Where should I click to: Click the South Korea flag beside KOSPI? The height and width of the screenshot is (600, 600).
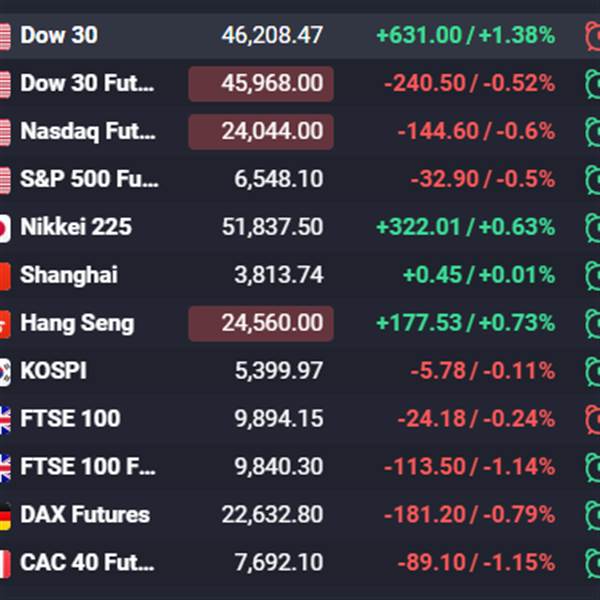[5, 371]
